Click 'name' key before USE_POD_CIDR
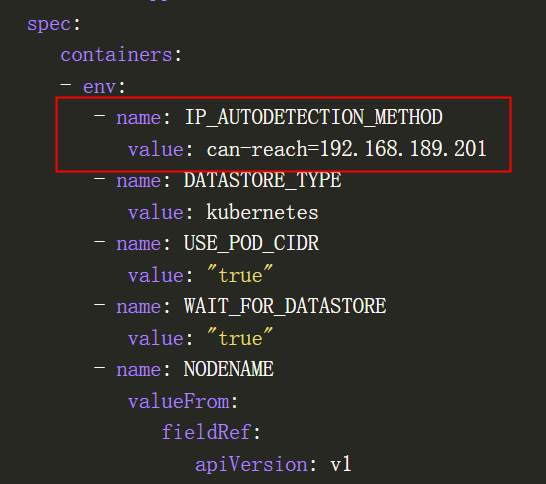The height and width of the screenshot is (484, 546). (x=139, y=244)
